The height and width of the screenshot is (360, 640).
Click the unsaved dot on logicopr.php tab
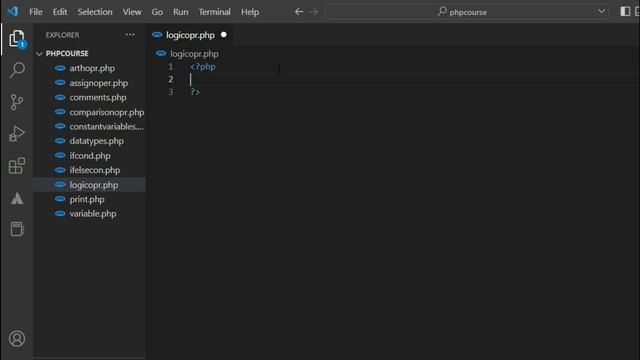[x=224, y=35]
